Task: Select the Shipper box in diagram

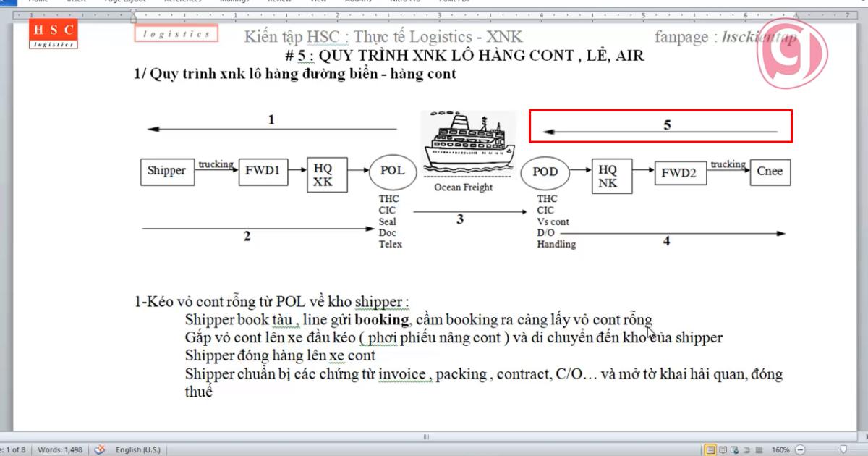Action: coord(167,171)
